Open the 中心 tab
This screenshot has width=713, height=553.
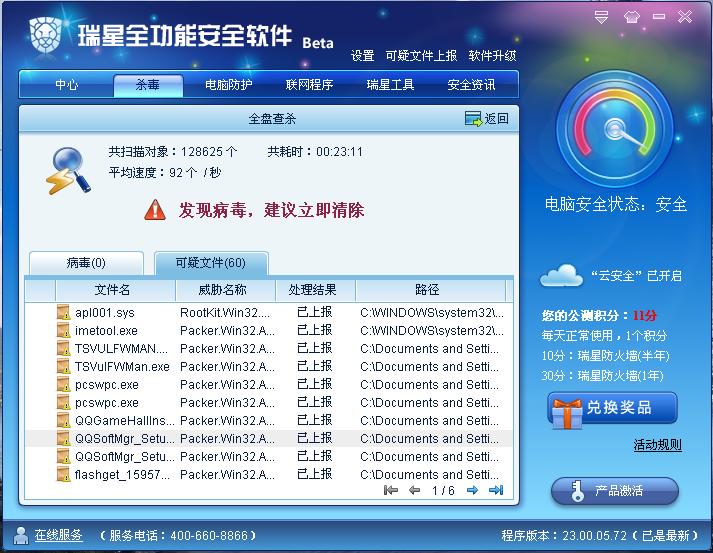(x=66, y=85)
